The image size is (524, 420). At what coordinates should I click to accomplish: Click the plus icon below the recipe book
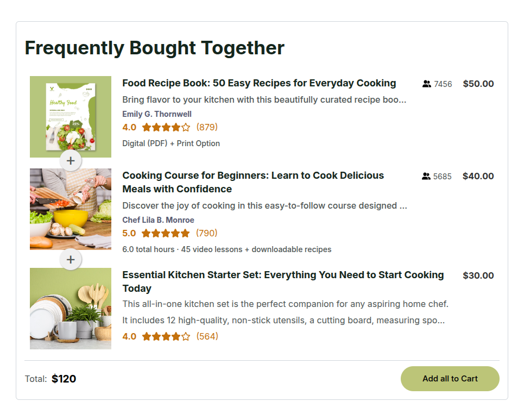tap(71, 160)
